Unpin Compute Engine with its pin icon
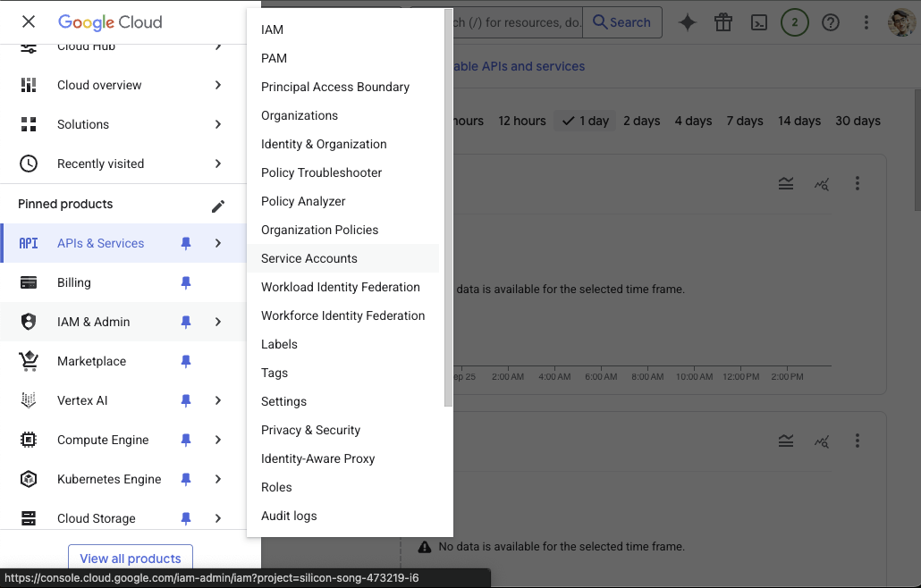This screenshot has height=588, width=921. point(186,440)
